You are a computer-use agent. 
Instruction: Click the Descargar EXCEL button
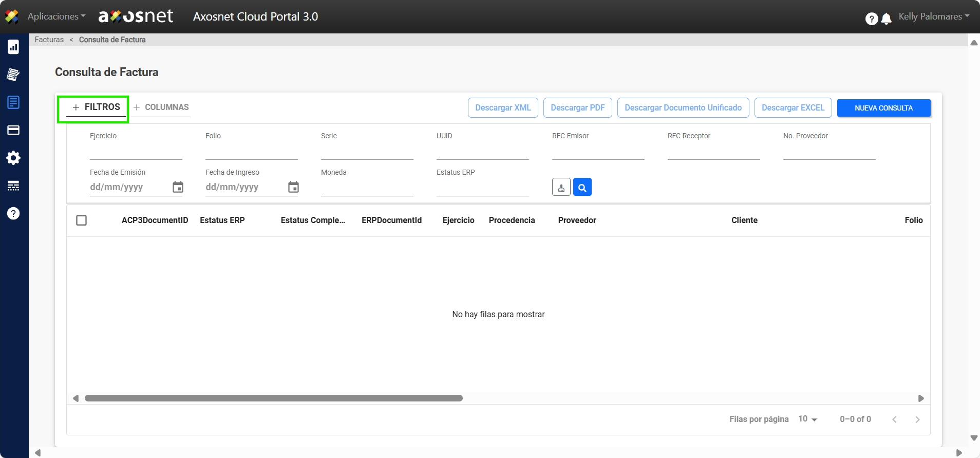(793, 108)
